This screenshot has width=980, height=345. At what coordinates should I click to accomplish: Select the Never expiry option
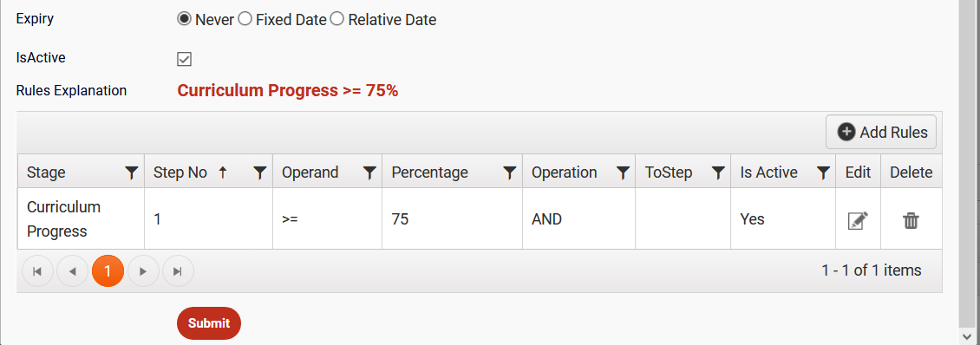coord(184,19)
